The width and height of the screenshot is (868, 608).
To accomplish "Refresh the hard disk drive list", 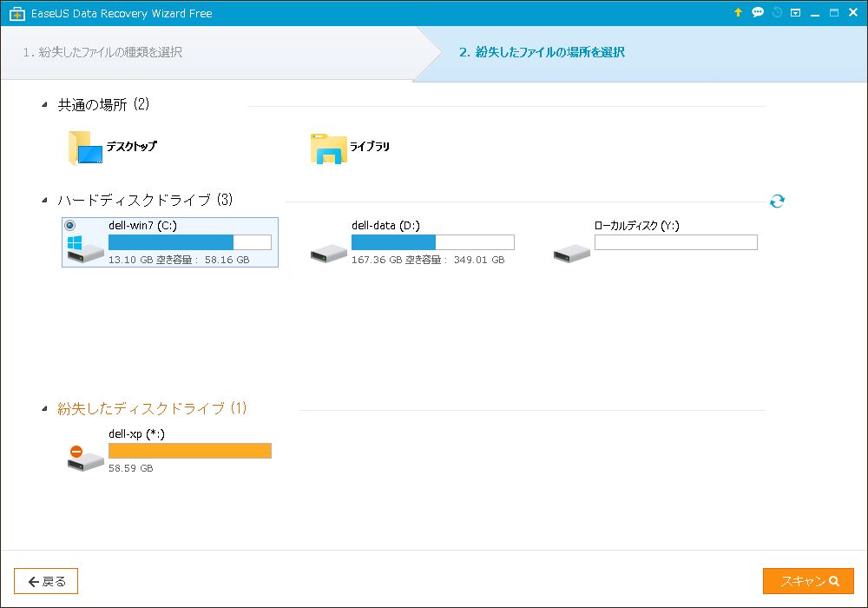I will [x=777, y=202].
